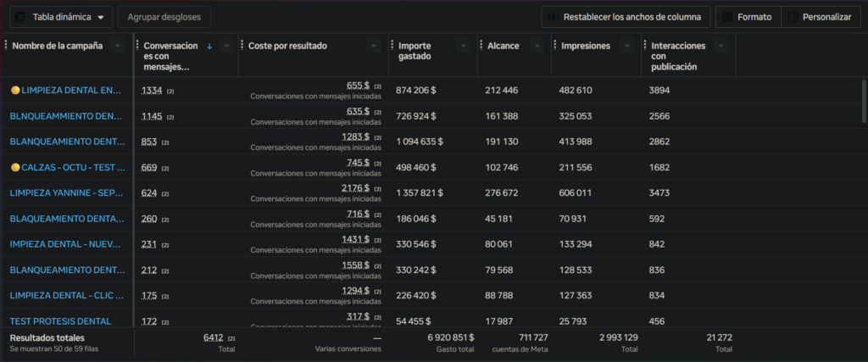
Task: Click the drag handle of Coste por resultado column
Action: [242, 46]
